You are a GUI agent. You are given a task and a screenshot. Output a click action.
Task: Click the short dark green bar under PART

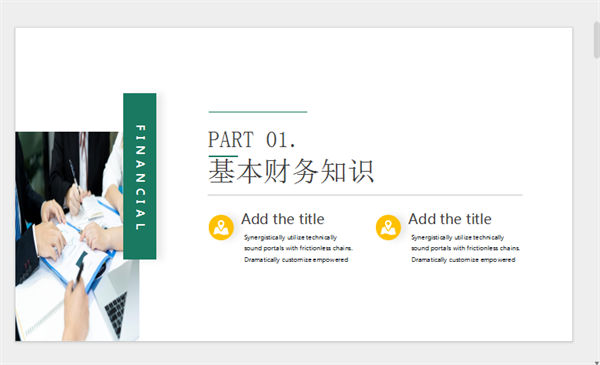click(x=223, y=156)
